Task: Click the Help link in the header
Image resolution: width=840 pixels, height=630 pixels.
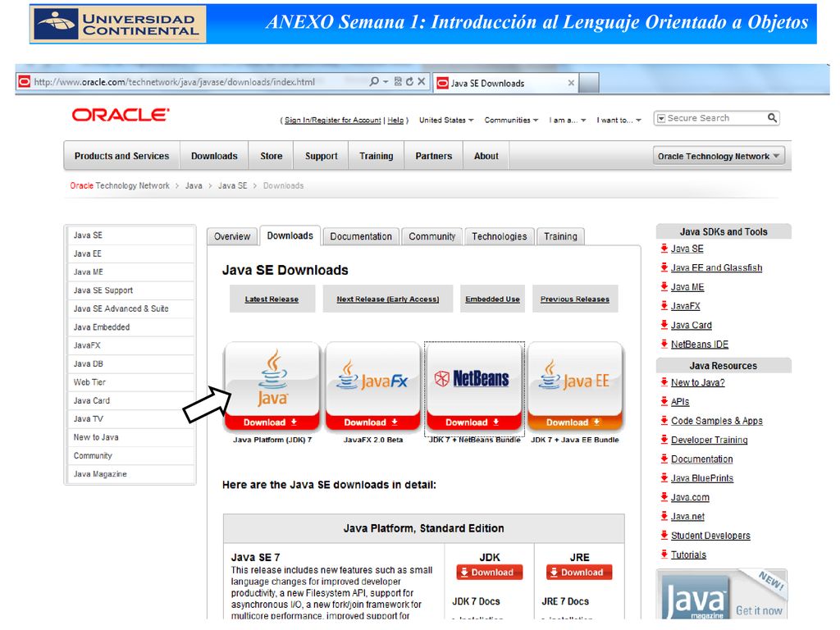Action: (395, 120)
